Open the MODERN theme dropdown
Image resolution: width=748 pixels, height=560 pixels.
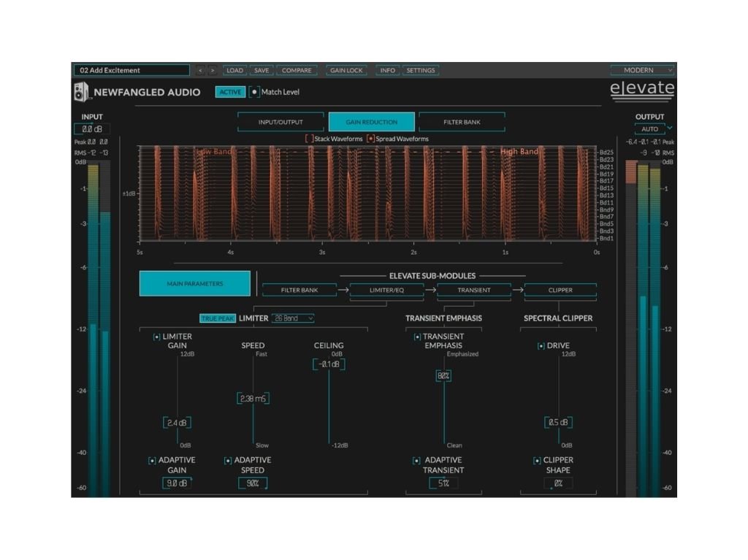click(x=642, y=70)
